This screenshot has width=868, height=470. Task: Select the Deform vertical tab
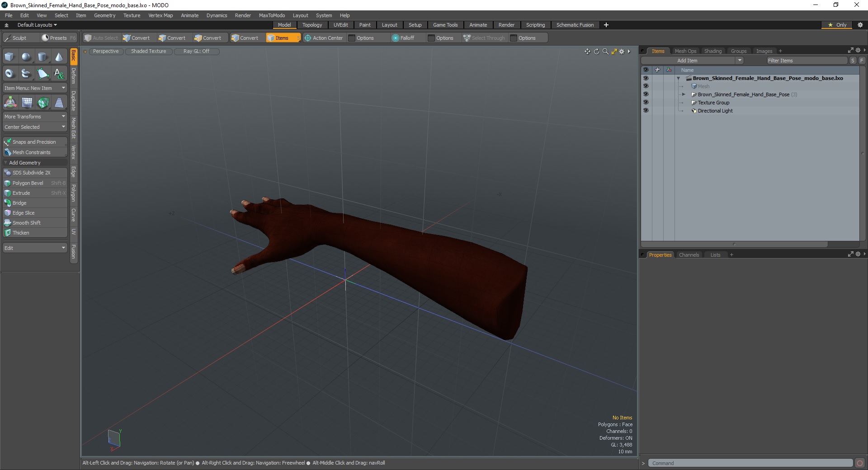coord(74,76)
